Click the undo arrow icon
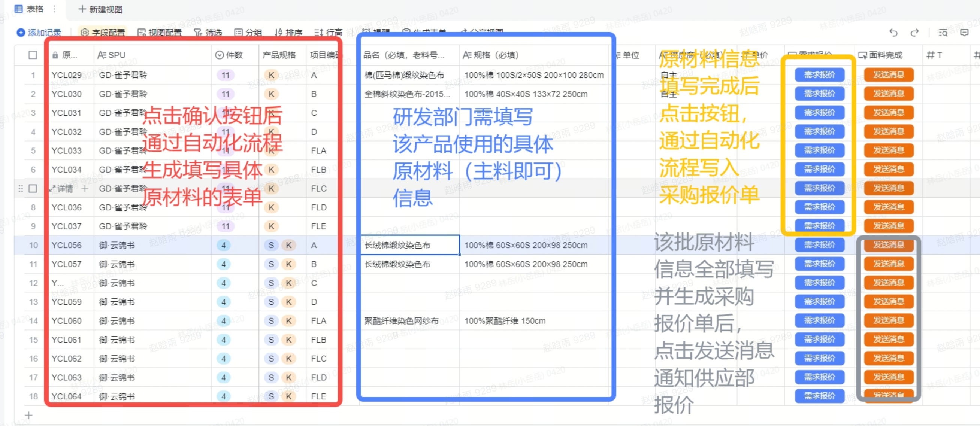The width and height of the screenshot is (980, 426). (893, 33)
